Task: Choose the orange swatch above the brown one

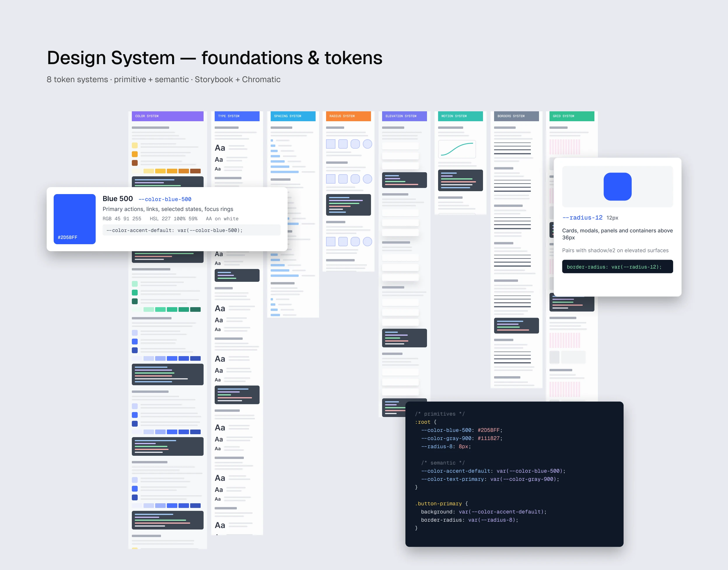Action: coord(134,154)
